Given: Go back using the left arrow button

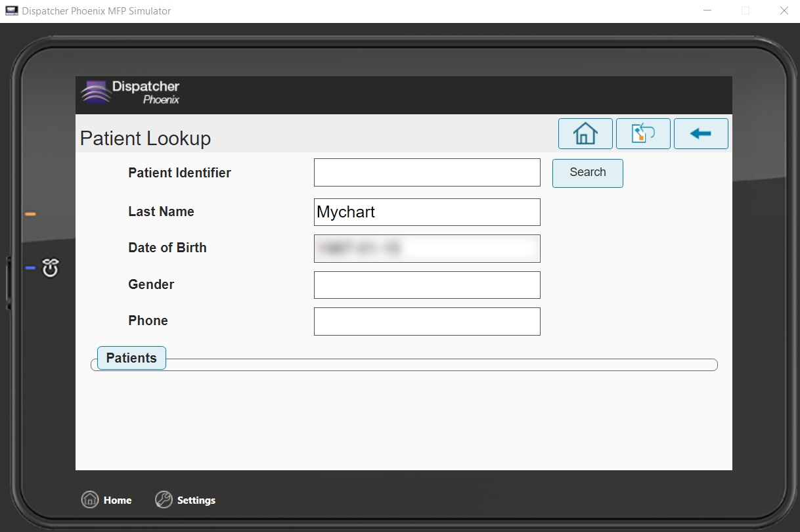Looking at the screenshot, I should [x=701, y=133].
